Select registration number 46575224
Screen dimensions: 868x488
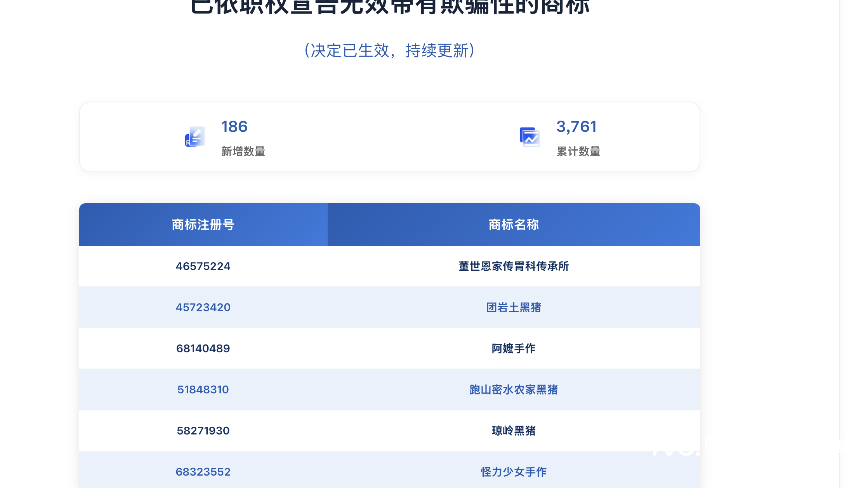pos(203,266)
